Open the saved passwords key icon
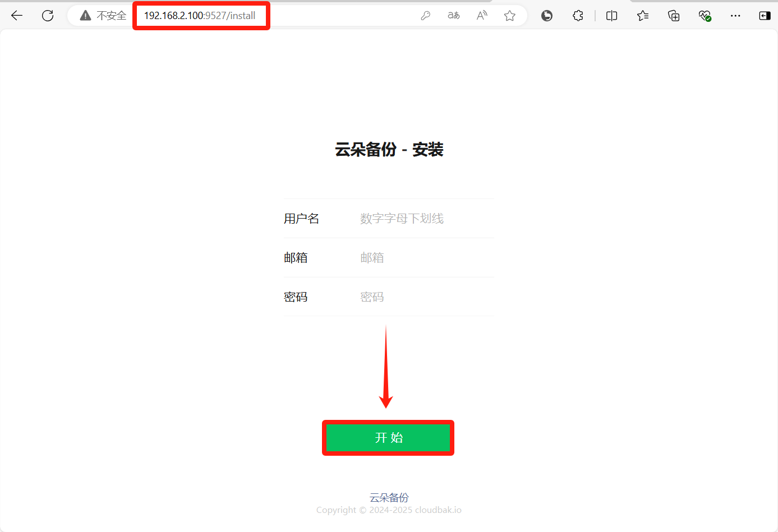 (x=425, y=16)
